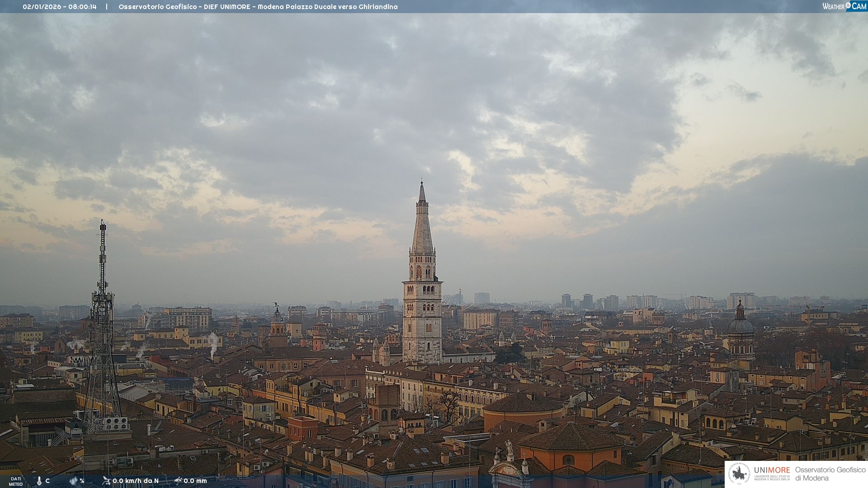The width and height of the screenshot is (868, 488).
Task: Open the DATI METEO label
Action: 16,481
